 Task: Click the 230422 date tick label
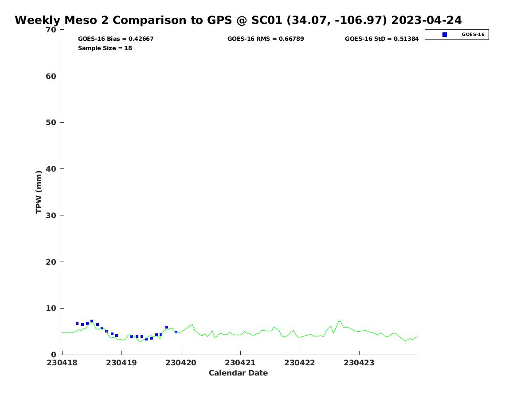[x=300, y=363]
